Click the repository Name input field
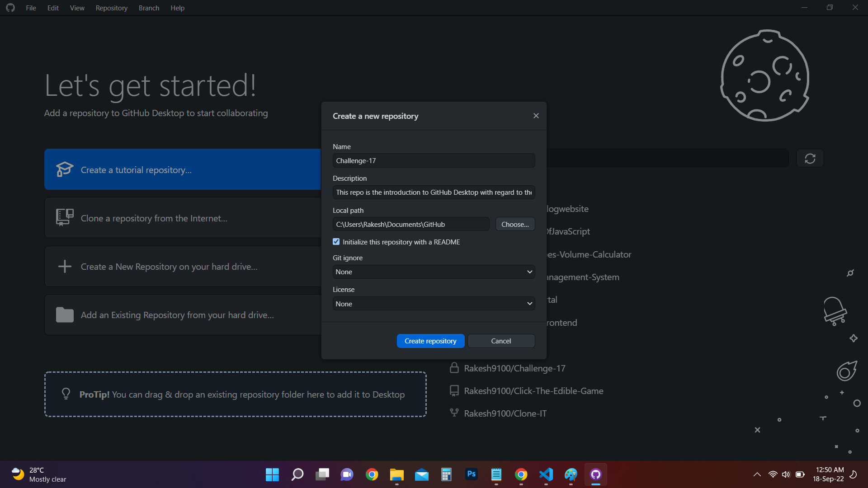Viewport: 868px width, 488px height. 434,160
